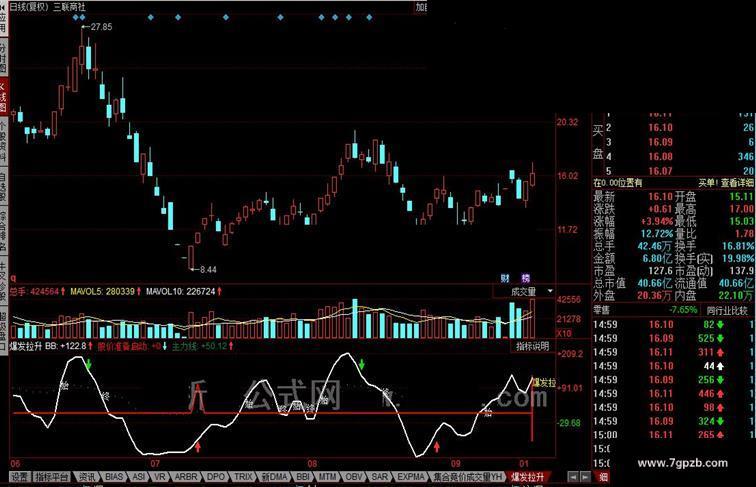Click the red 细 detail button
This screenshot has height=487, width=756.
(603, 477)
